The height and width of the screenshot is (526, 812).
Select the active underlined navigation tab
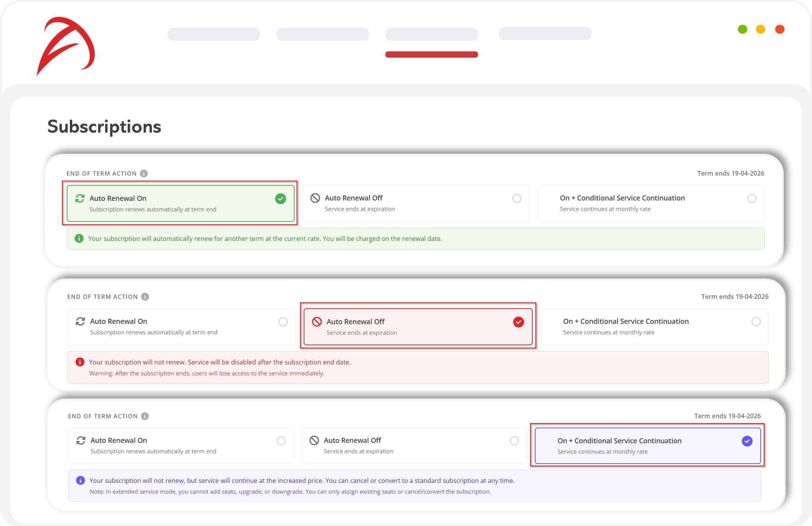pos(432,34)
